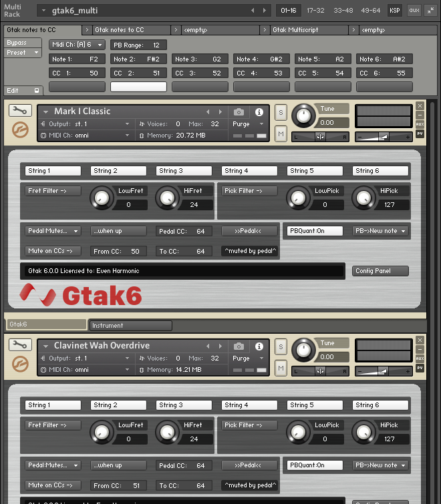This screenshot has height=504, width=441.
Task: Switch to the Gtak Multiscript tab
Action: coord(309,30)
